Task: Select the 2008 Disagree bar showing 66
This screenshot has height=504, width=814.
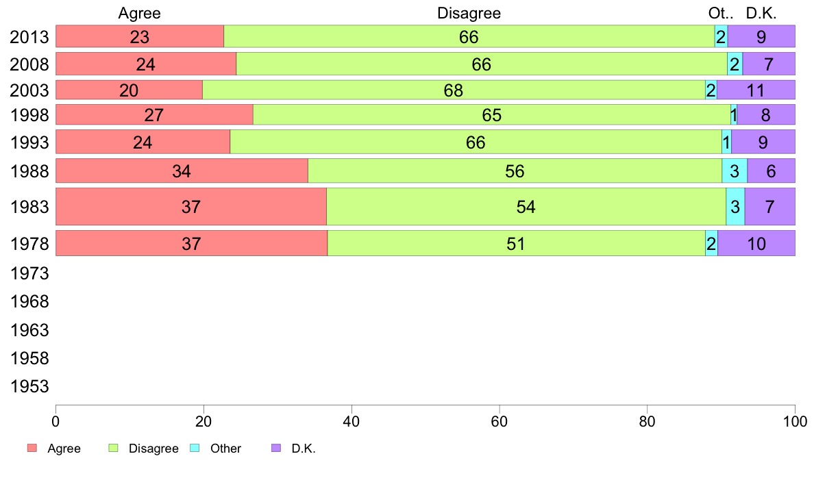Action: 481,64
